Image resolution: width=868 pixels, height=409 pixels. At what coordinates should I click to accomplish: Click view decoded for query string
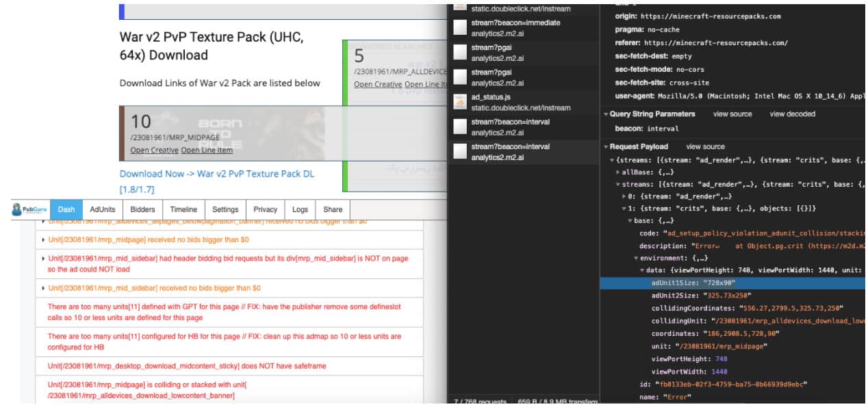coord(793,114)
